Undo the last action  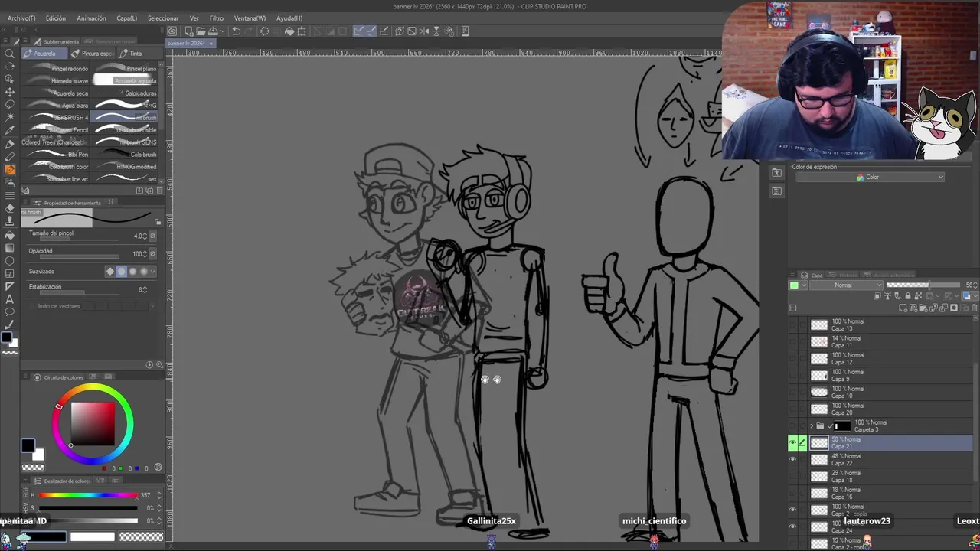tap(237, 31)
